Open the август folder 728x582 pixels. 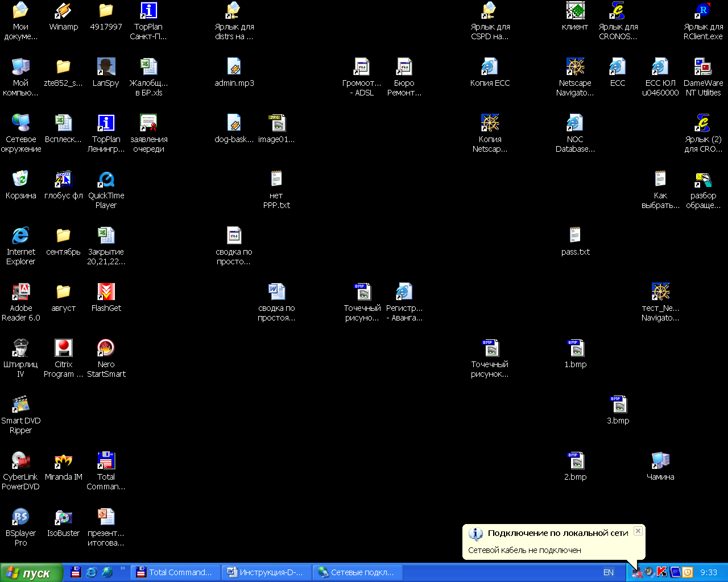click(x=63, y=297)
